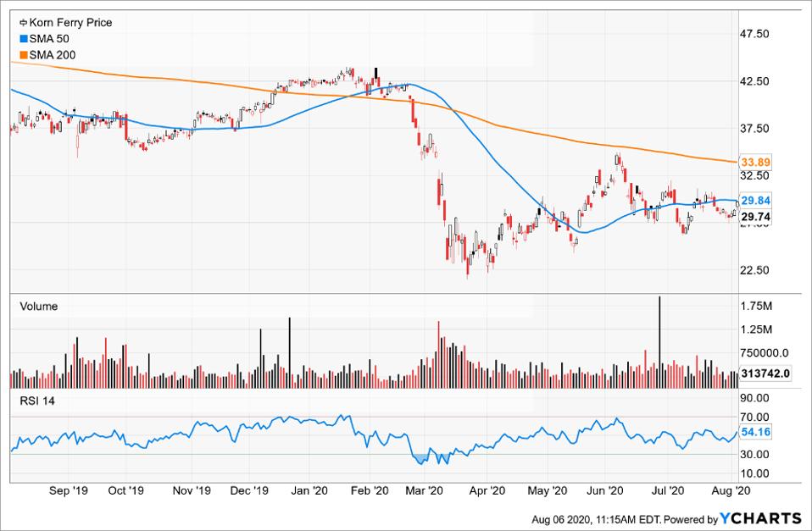Screen dimensions: 812x531
Task: Click the 47.50 price axis label
Action: click(x=755, y=34)
